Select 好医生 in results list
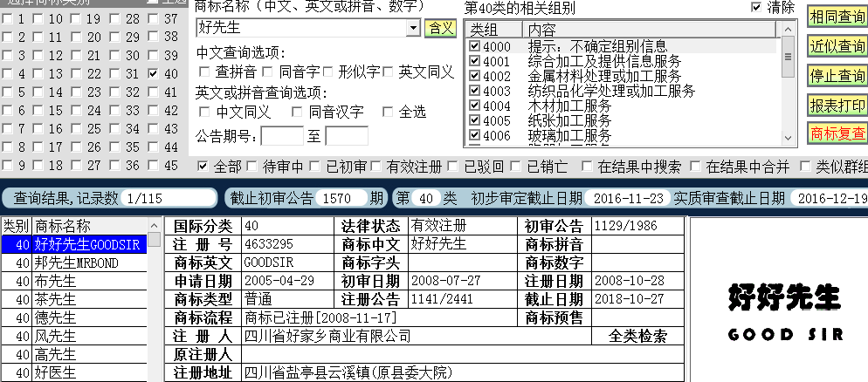The height and width of the screenshot is (382, 868). 90,372
